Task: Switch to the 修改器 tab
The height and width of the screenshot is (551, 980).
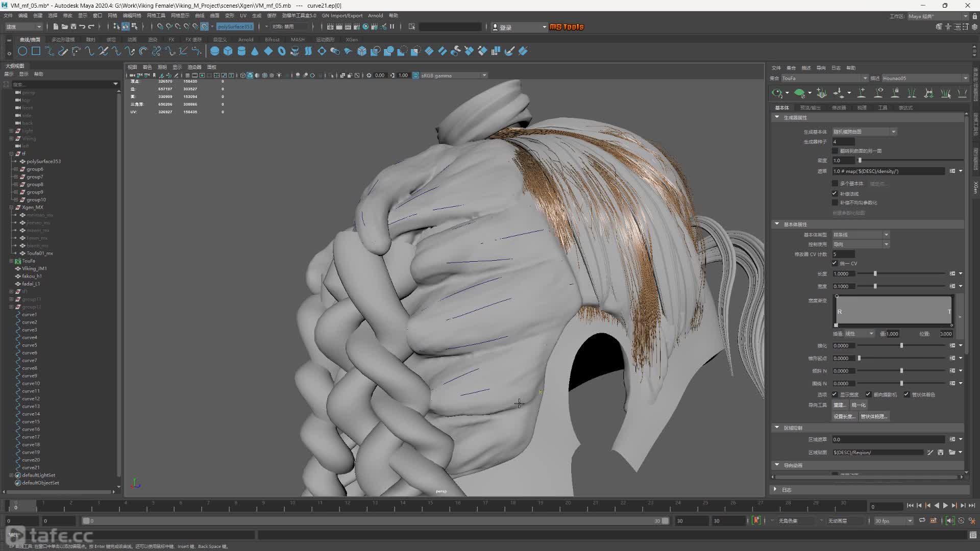Action: coord(839,108)
